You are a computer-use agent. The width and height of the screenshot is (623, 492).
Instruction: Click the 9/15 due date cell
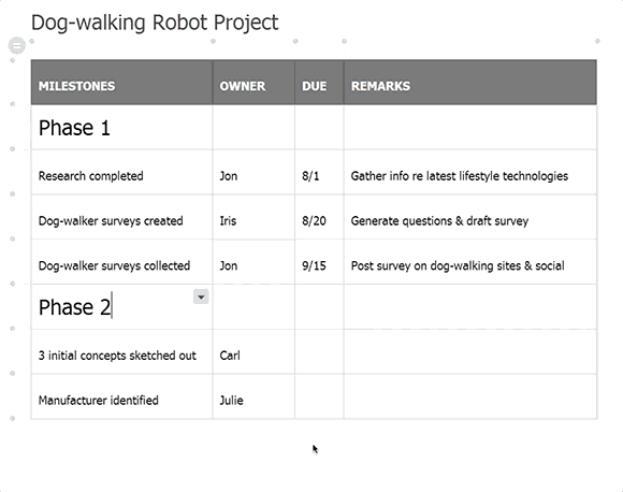[319, 262]
